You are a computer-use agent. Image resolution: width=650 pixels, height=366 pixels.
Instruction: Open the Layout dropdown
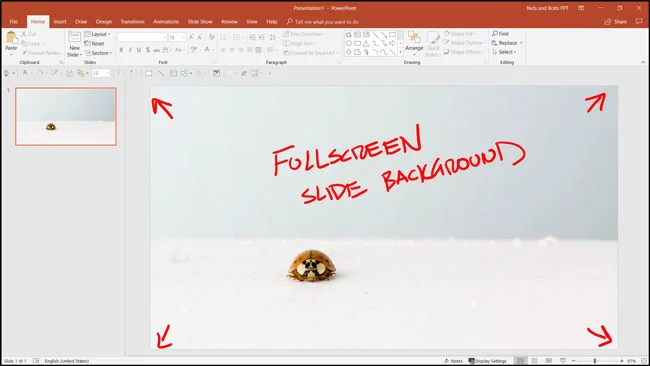97,34
